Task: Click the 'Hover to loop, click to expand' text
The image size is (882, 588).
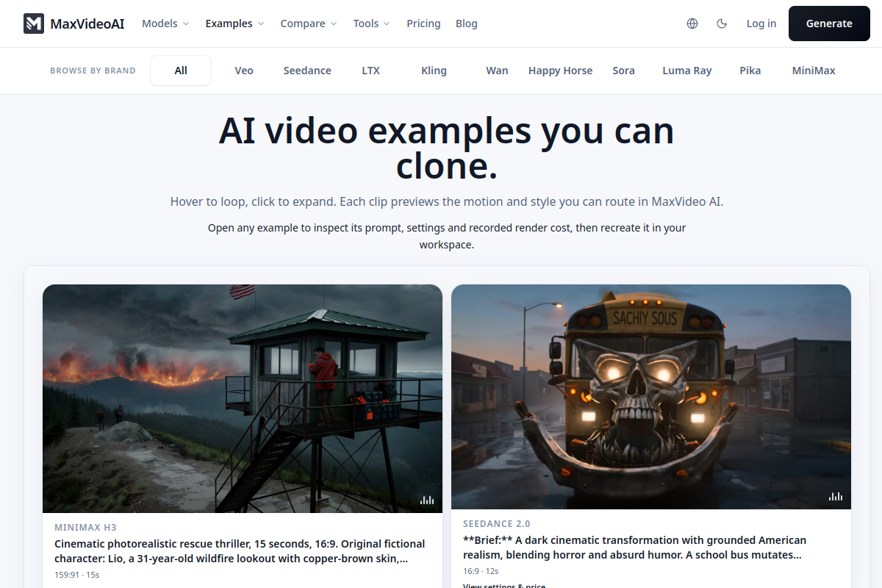Action: pyautogui.click(x=447, y=201)
